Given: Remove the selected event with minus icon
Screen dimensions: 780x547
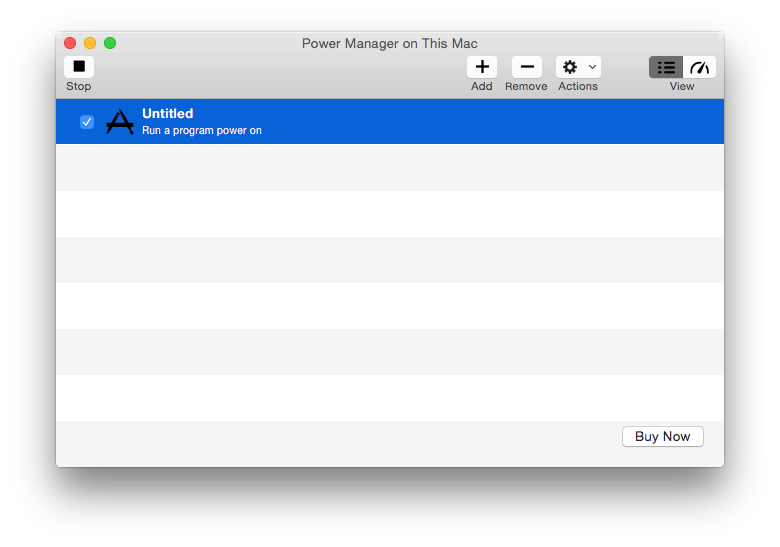Looking at the screenshot, I should [526, 67].
